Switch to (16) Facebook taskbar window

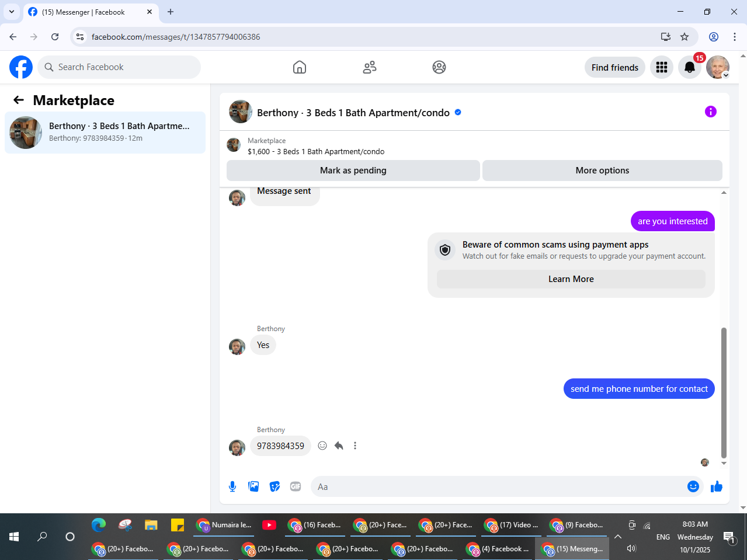(316, 525)
